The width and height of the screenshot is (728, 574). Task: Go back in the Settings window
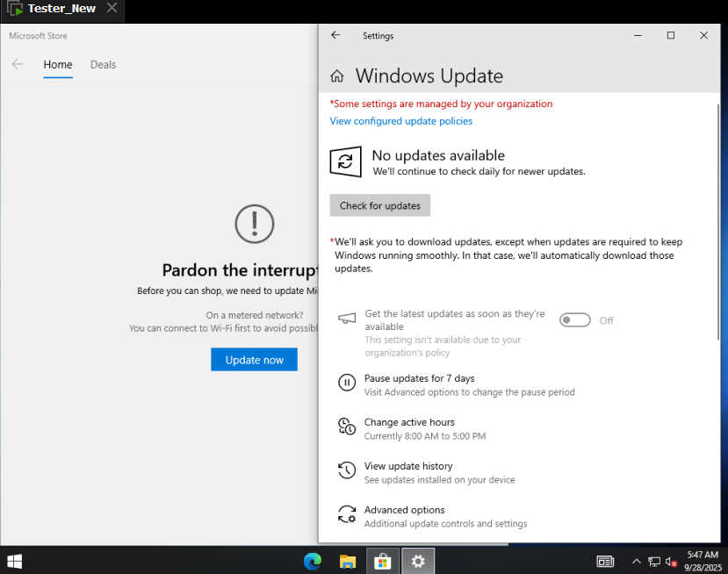[335, 35]
